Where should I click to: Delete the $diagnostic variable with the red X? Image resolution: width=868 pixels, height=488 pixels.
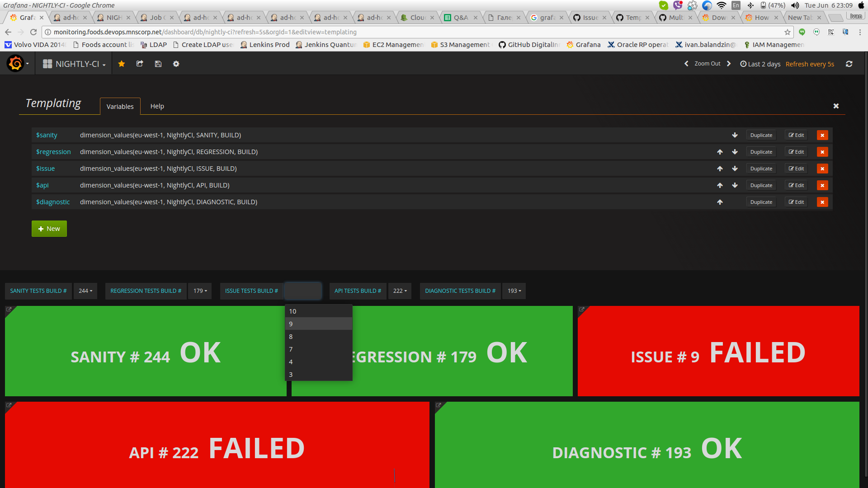pos(822,202)
